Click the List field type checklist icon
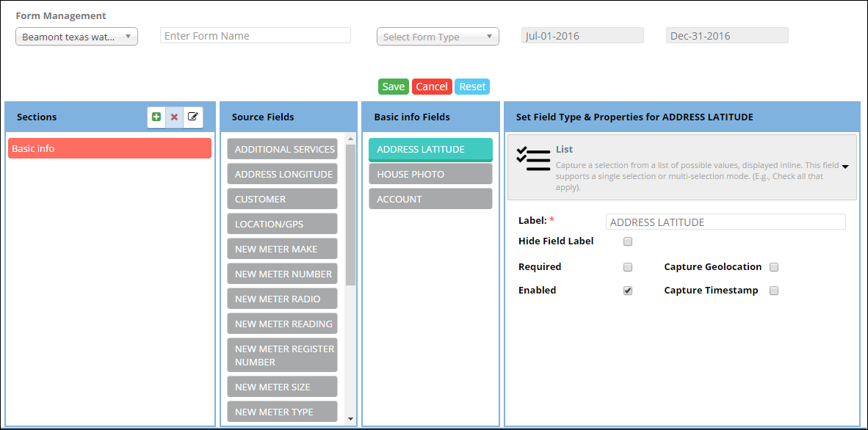This screenshot has width=868, height=430. click(x=532, y=159)
